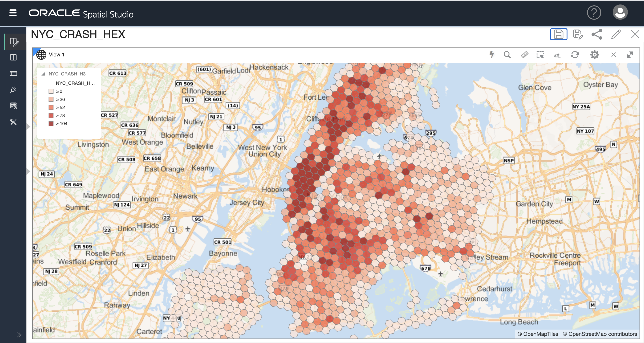The image size is (644, 343).
Task: Collapse the NYC_CRASH_H3 legend group
Action: [43, 74]
